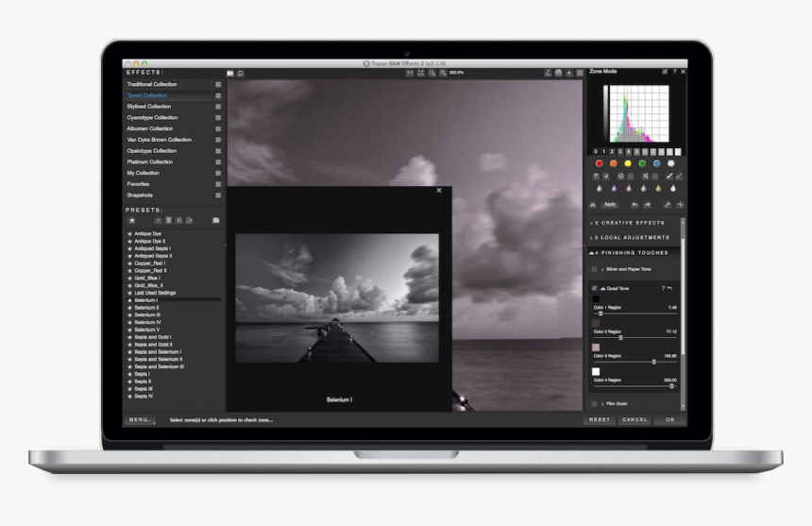
Task: Click the Apply button in zone panel
Action: click(610, 205)
